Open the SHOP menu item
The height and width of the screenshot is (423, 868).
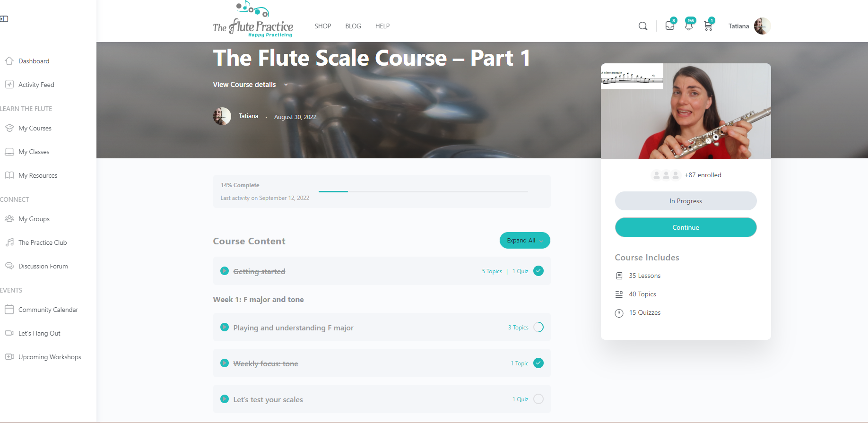coord(323,26)
